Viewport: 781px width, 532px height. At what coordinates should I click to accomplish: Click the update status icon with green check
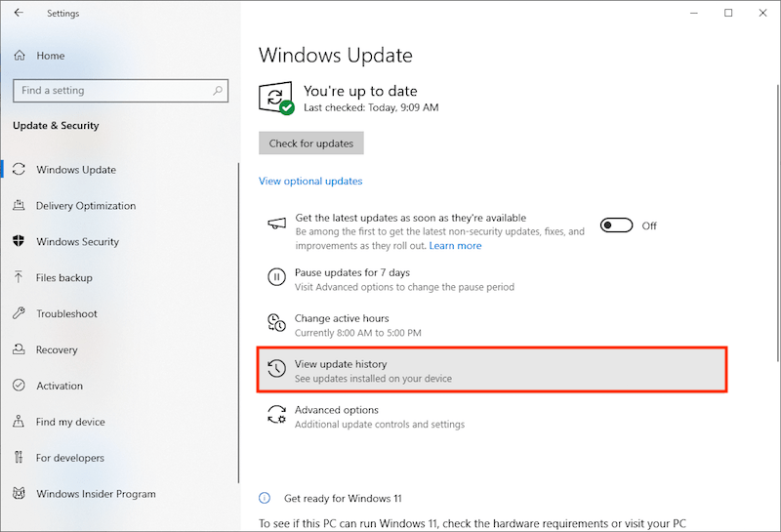coord(276,99)
